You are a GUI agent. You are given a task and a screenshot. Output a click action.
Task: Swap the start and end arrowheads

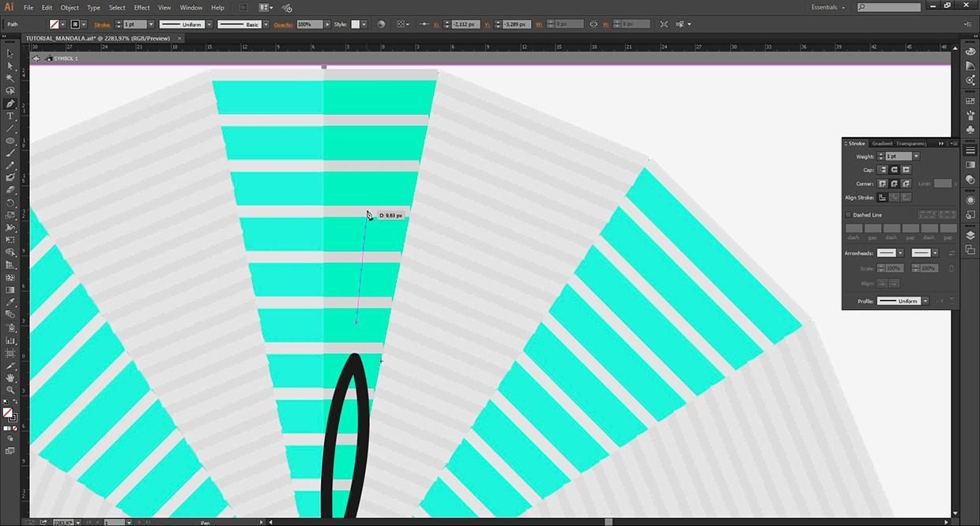(x=951, y=253)
